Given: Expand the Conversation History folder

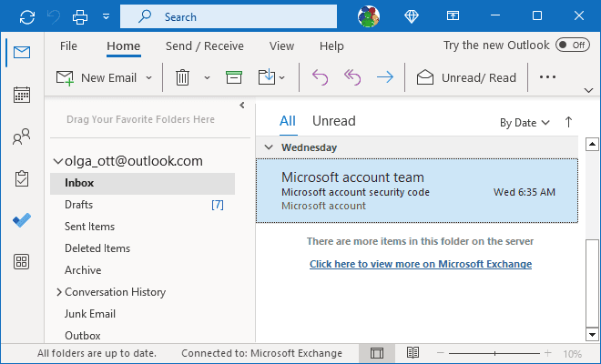Looking at the screenshot, I should pyautogui.click(x=59, y=292).
